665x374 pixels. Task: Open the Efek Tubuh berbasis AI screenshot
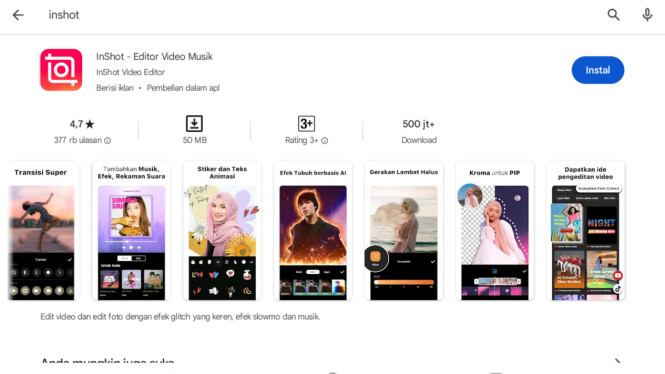click(x=313, y=230)
